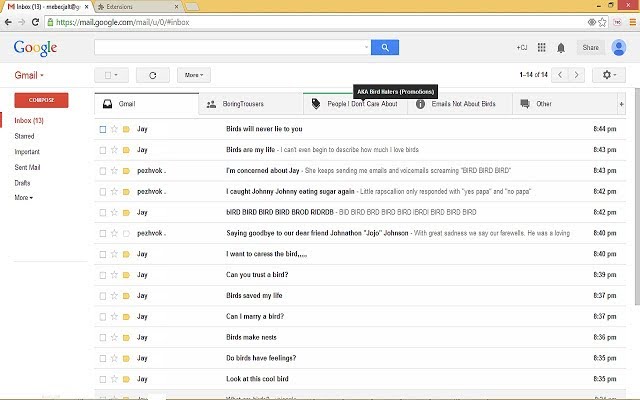This screenshot has height=400, width=640.
Task: Check the box for "Birds are my life" email
Action: click(x=102, y=150)
